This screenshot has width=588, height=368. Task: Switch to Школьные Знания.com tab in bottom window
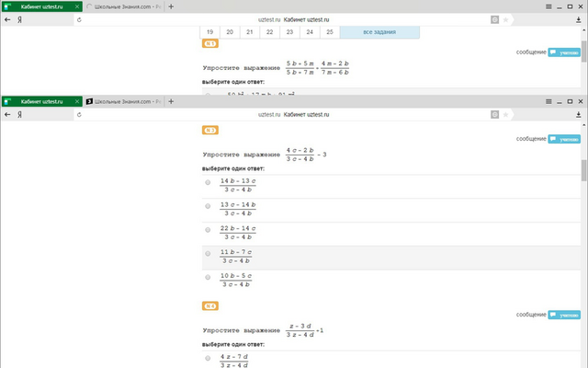123,101
